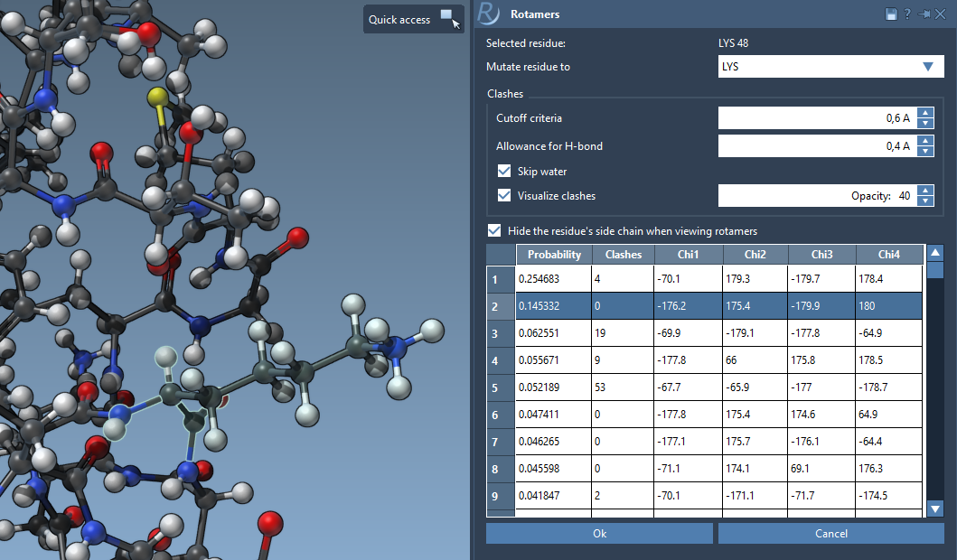Decrease the Allowance for H-bond value
The width and height of the screenshot is (957, 560).
pyautogui.click(x=925, y=151)
